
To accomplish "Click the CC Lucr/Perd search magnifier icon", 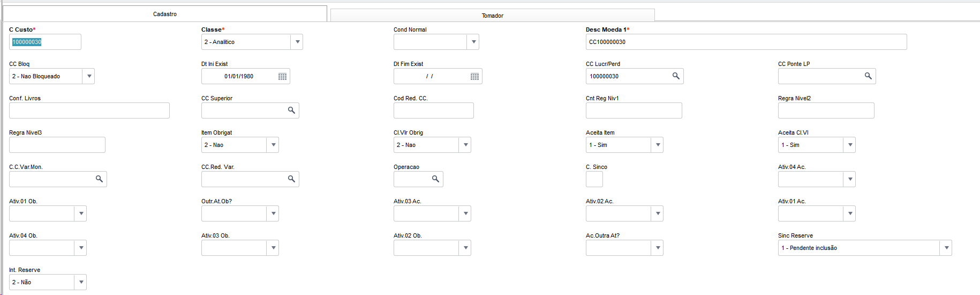I will click(x=676, y=76).
